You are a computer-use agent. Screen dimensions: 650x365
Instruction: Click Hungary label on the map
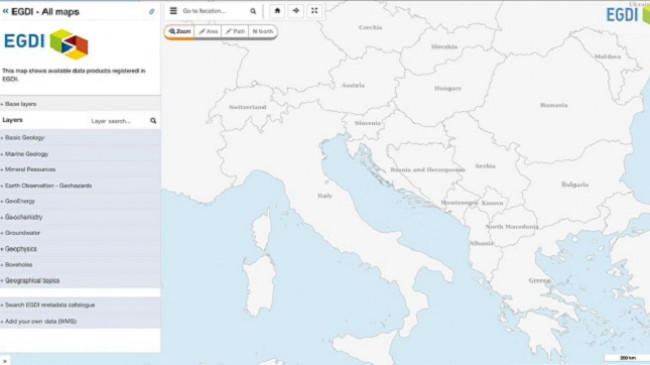[448, 88]
